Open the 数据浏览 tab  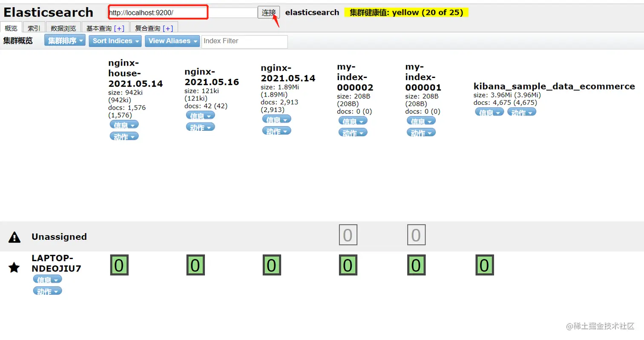click(63, 28)
